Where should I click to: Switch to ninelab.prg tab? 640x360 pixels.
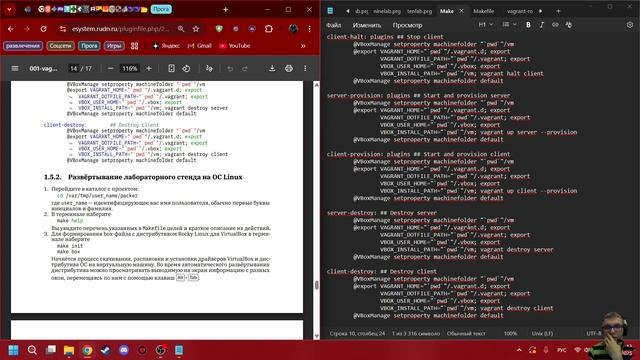coord(387,11)
